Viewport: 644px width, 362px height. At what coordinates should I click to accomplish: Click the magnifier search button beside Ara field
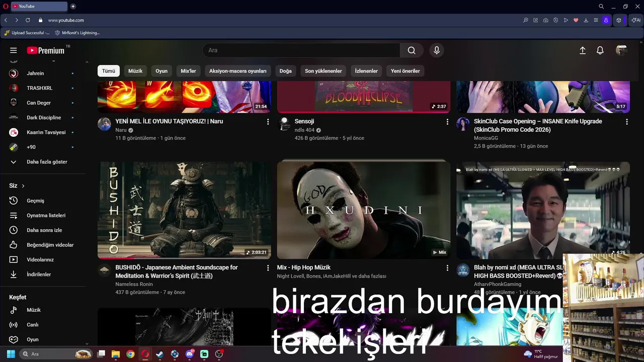point(412,50)
